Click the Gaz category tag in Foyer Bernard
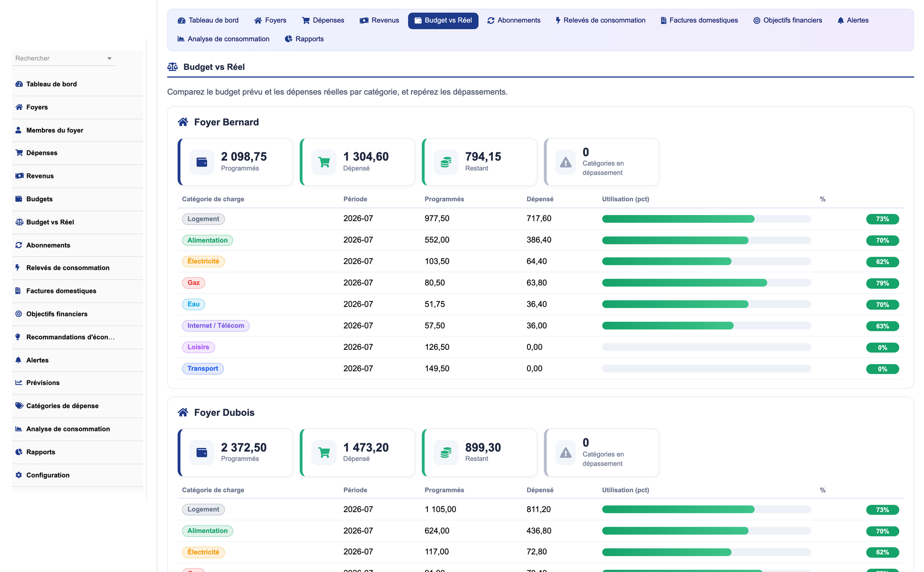 point(193,283)
